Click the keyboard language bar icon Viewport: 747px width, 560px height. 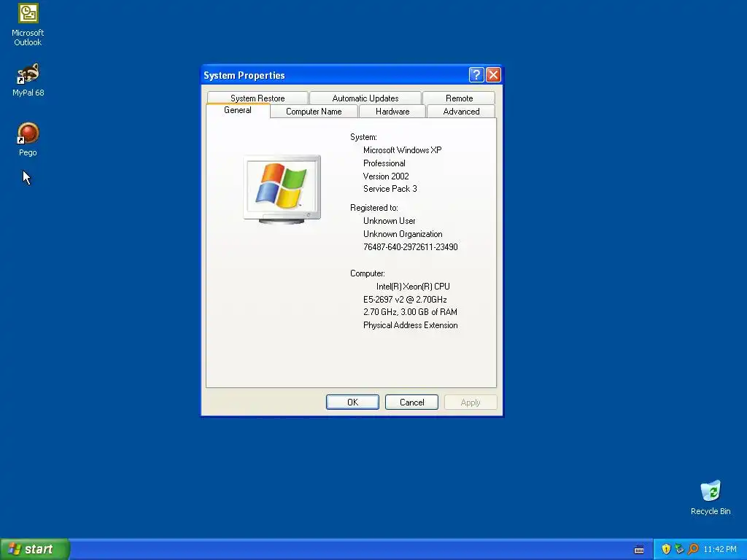[639, 550]
